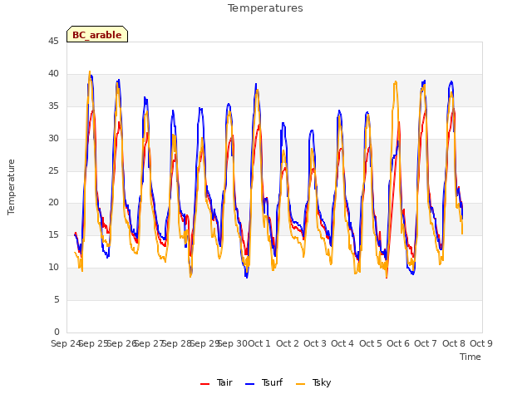532x399 pixels.
Task: Click the Oct 9 x-axis label
Action: pyautogui.click(x=481, y=343)
